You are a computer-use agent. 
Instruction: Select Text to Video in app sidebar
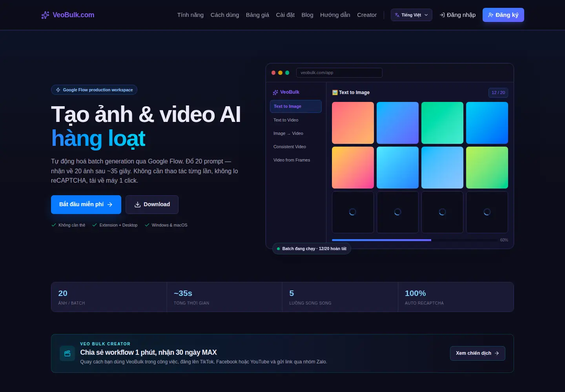coord(296,120)
